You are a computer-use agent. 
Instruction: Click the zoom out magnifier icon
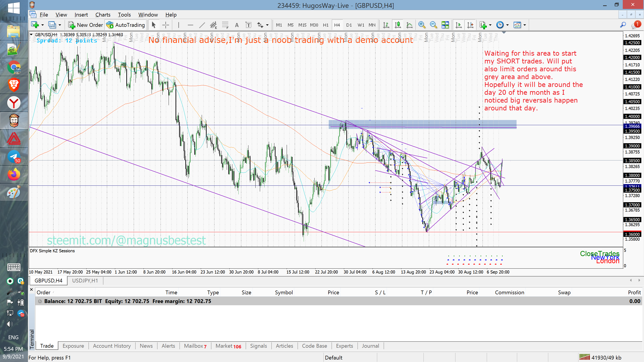(433, 25)
